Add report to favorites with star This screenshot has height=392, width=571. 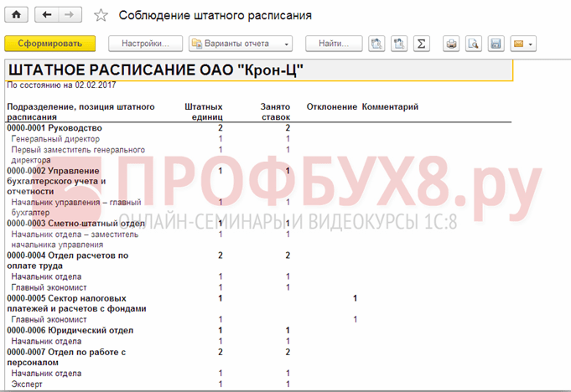[x=101, y=15]
